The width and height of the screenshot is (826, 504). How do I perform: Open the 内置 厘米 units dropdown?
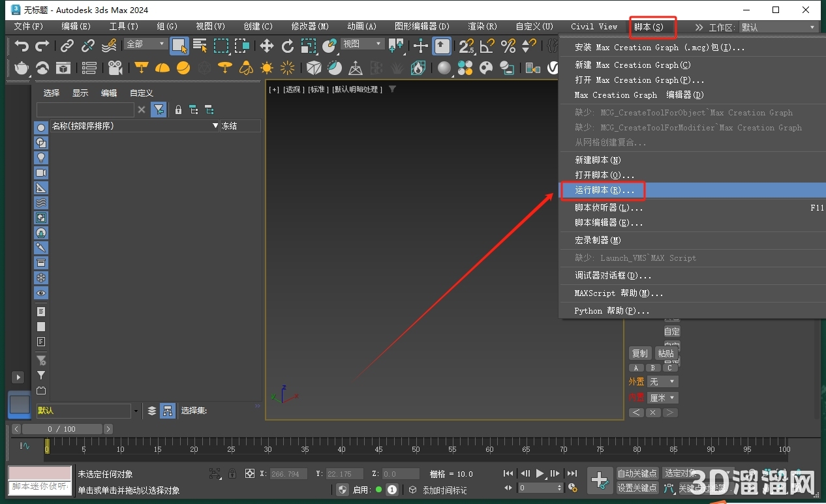[663, 398]
